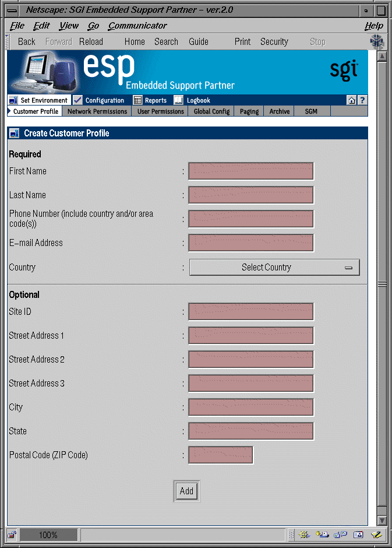Open the View menu
Viewport: 392px width, 548px height.
pyautogui.click(x=69, y=26)
